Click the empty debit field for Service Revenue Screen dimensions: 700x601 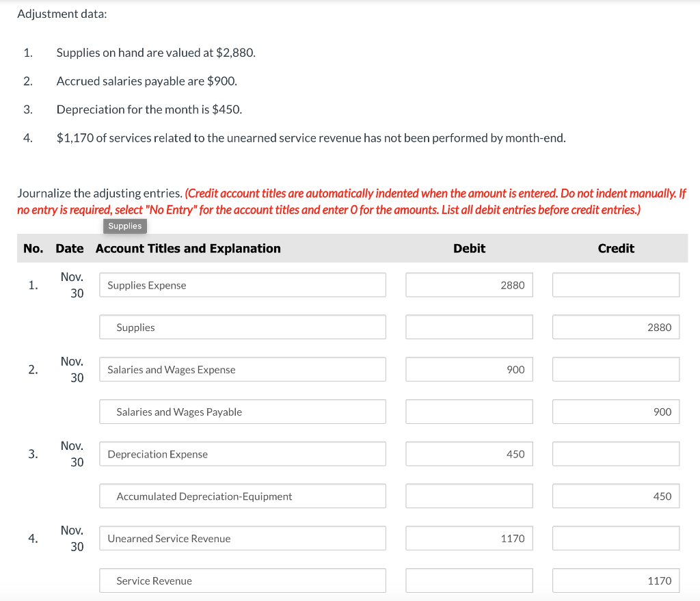[x=469, y=580]
